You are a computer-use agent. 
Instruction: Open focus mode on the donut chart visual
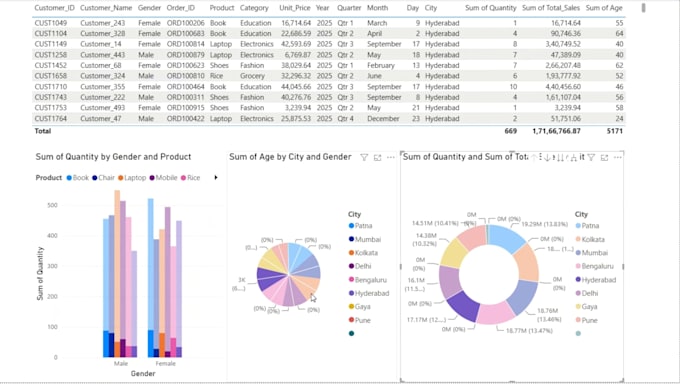[605, 158]
